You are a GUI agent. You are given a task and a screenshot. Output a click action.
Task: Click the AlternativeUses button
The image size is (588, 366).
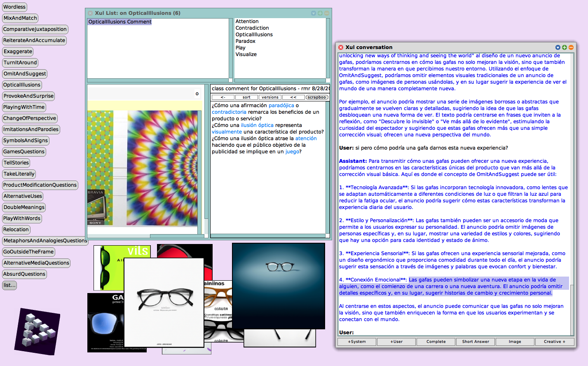tap(23, 196)
